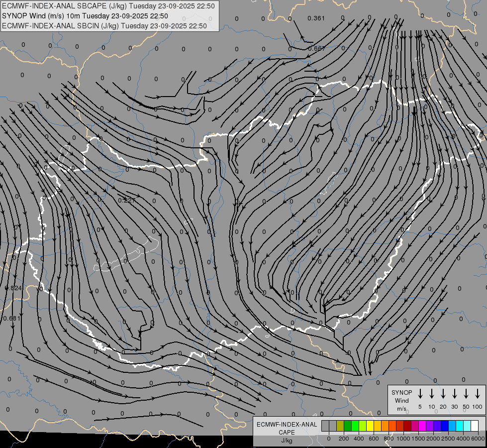This screenshot has height=448, width=487.
Task: Click the 400 tick label on color scale
Action: point(359,439)
